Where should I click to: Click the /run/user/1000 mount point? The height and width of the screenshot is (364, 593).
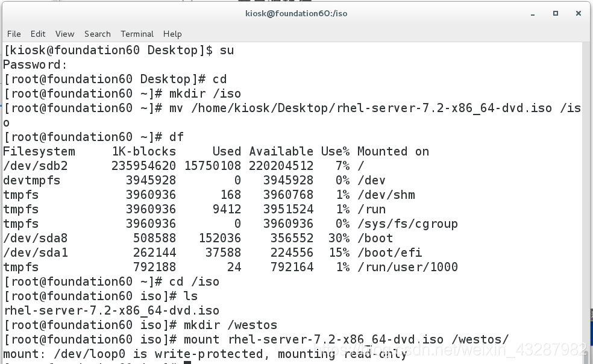click(407, 267)
